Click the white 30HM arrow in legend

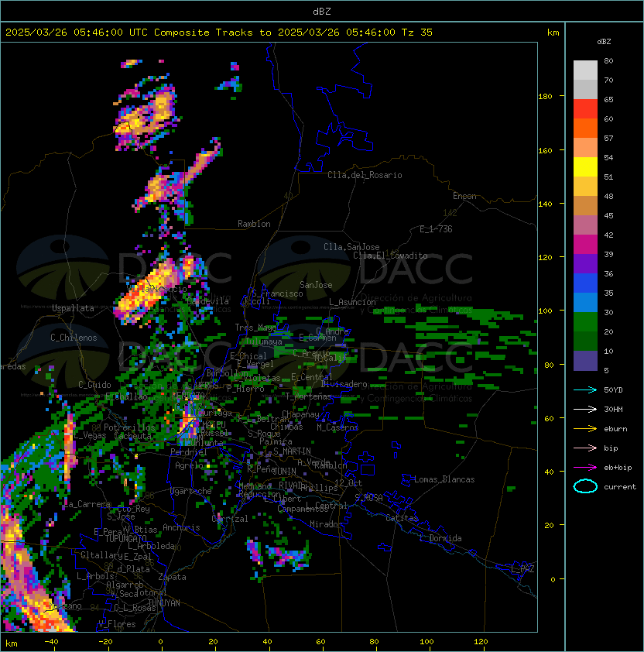tap(585, 409)
